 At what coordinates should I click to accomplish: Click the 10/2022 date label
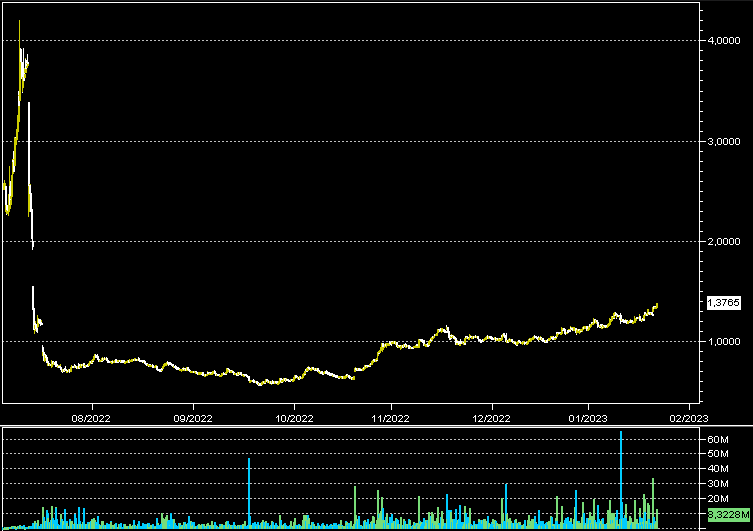point(294,419)
